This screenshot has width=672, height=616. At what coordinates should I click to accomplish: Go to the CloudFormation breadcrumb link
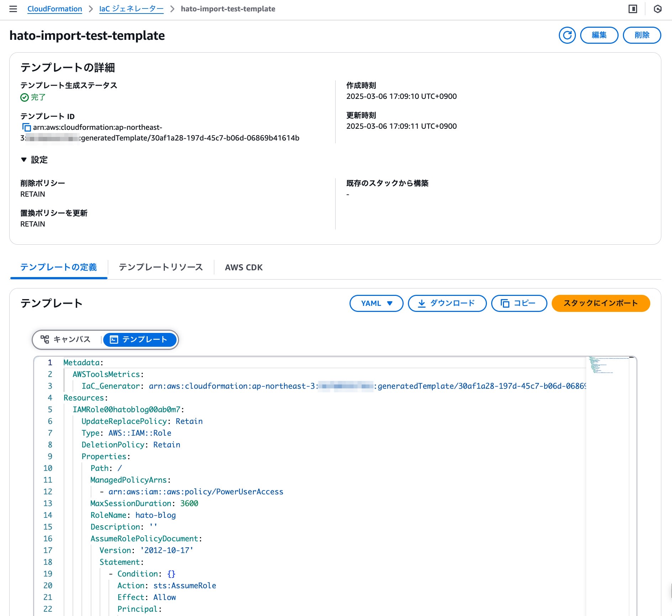click(x=54, y=9)
